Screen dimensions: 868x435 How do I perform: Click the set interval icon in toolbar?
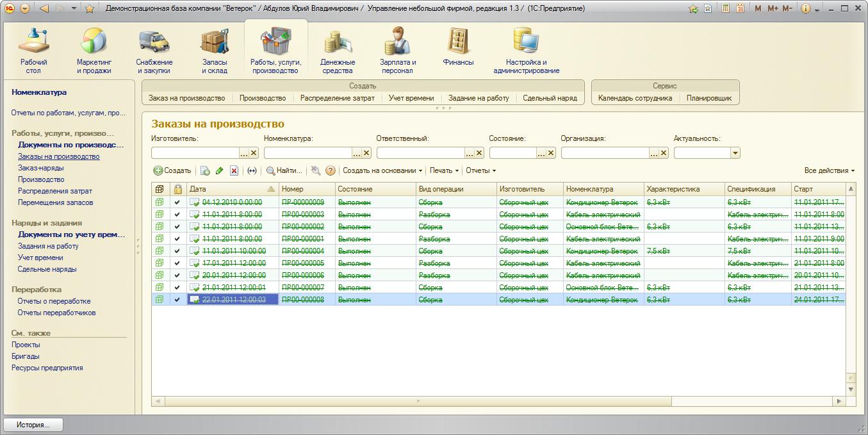[x=252, y=170]
